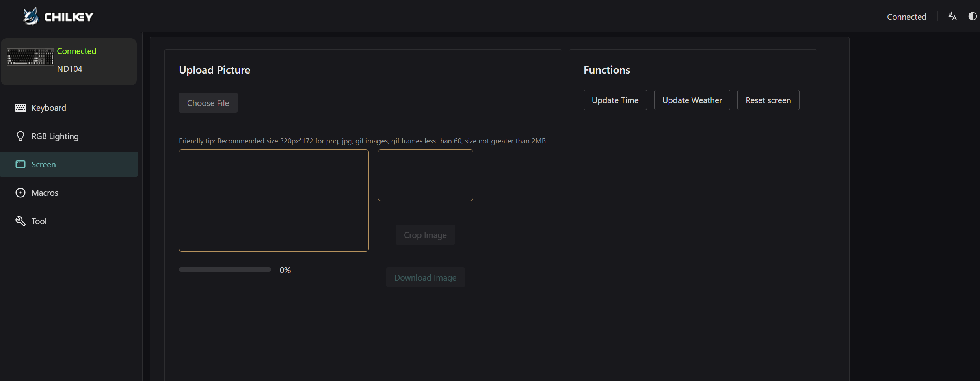Open the language translation icon
The height and width of the screenshot is (381, 980).
coord(952,16)
